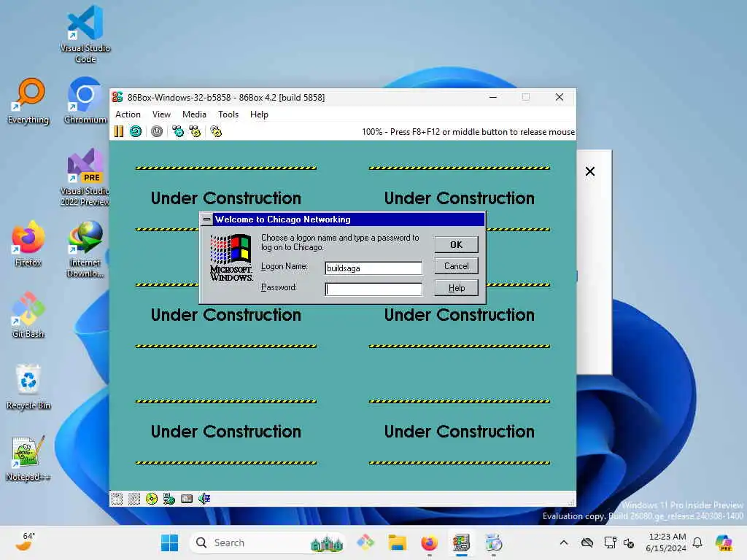
Task: Pause the 86Box emulation
Action: (x=119, y=131)
